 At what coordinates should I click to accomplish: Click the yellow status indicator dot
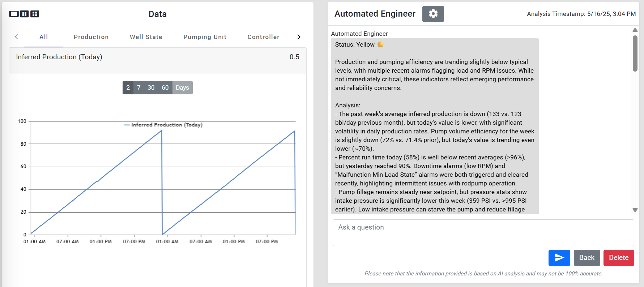point(380,44)
